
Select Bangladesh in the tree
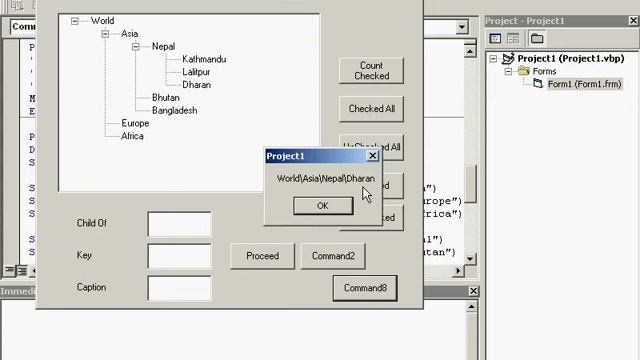174,110
